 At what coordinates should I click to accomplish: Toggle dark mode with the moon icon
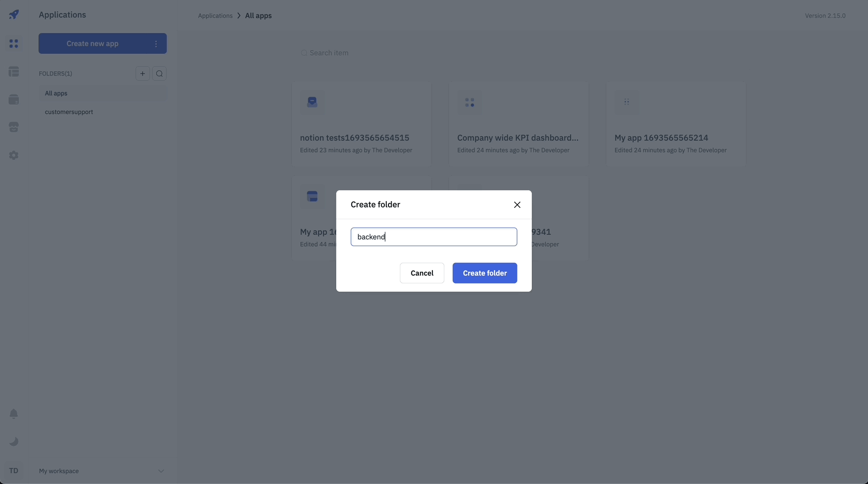[14, 442]
